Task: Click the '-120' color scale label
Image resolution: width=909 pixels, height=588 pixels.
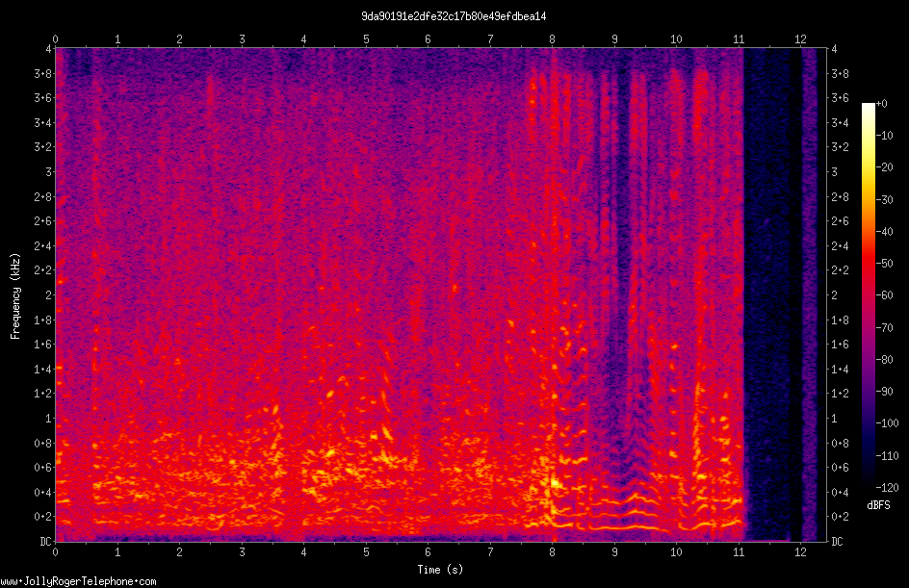Action: (887, 488)
